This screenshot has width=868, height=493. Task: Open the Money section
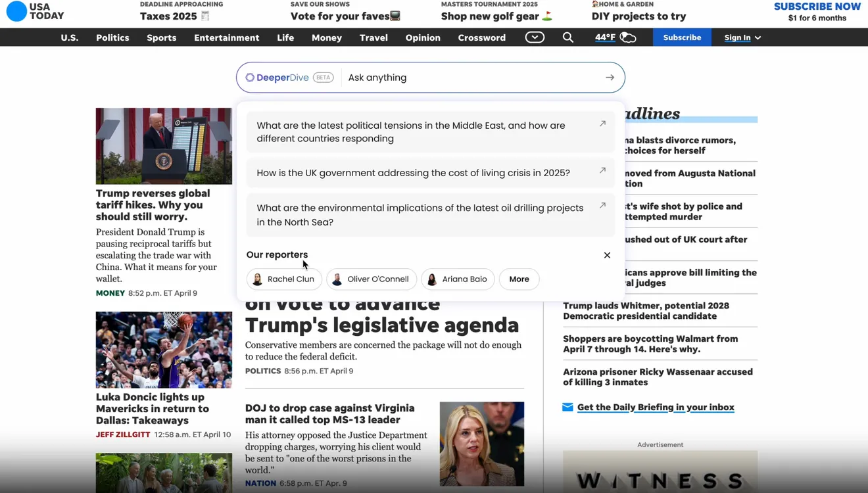point(327,37)
